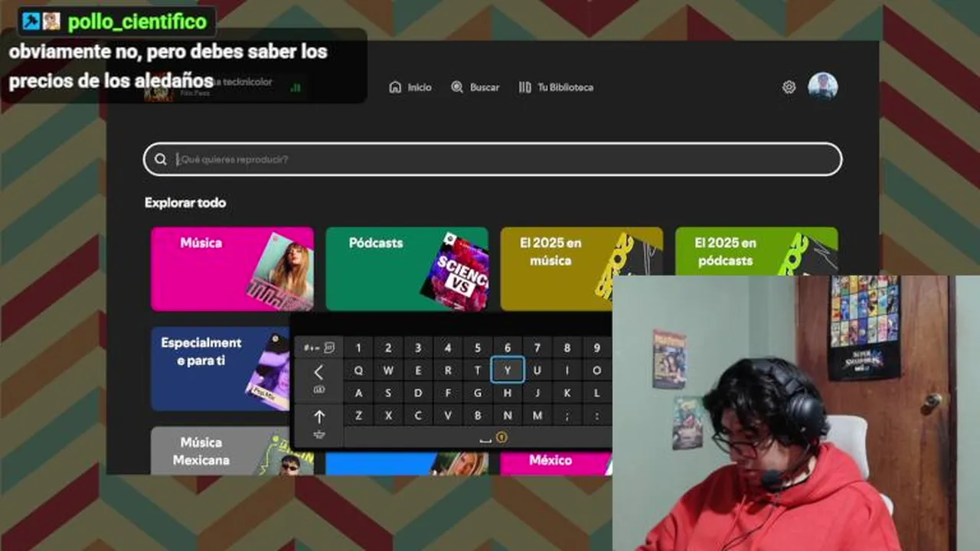Screen dimensions: 980x551
Task: Tap the F key on keyboard
Action: click(448, 393)
